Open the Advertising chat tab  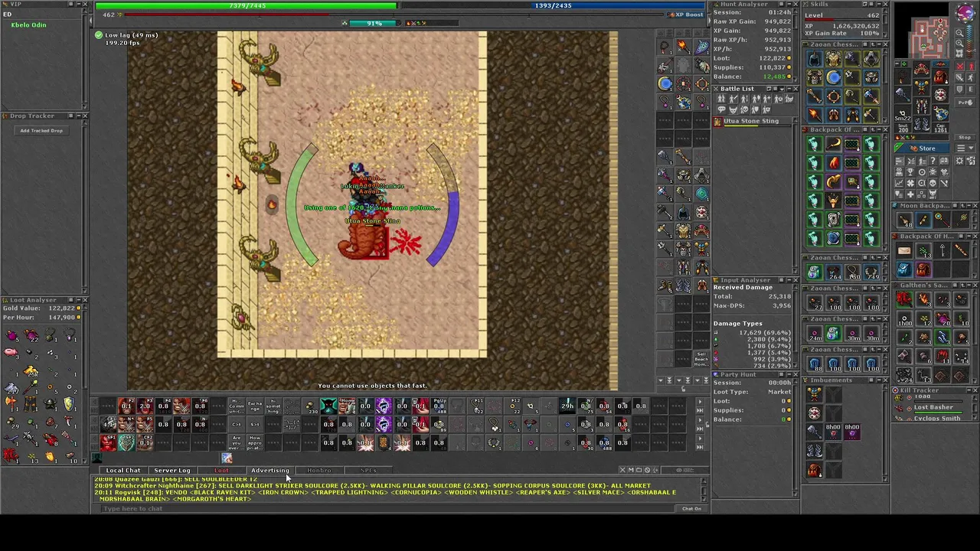tap(269, 470)
